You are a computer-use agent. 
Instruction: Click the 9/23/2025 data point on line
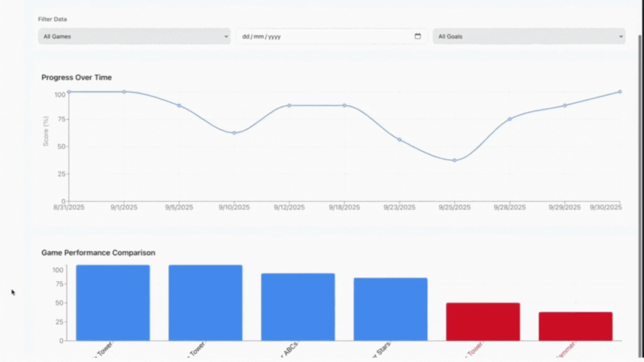click(x=399, y=140)
